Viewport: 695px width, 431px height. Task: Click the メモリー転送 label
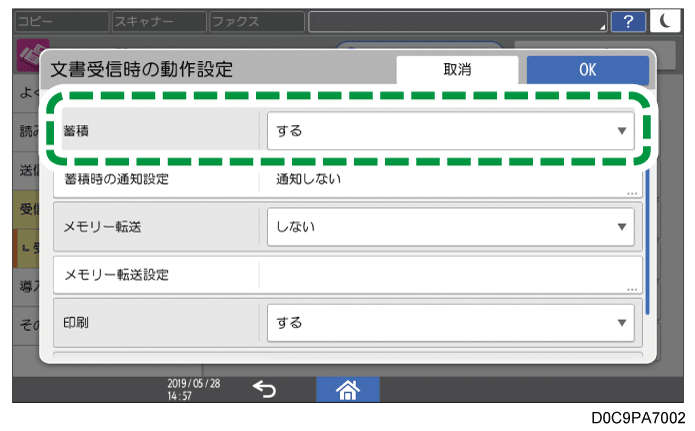102,227
